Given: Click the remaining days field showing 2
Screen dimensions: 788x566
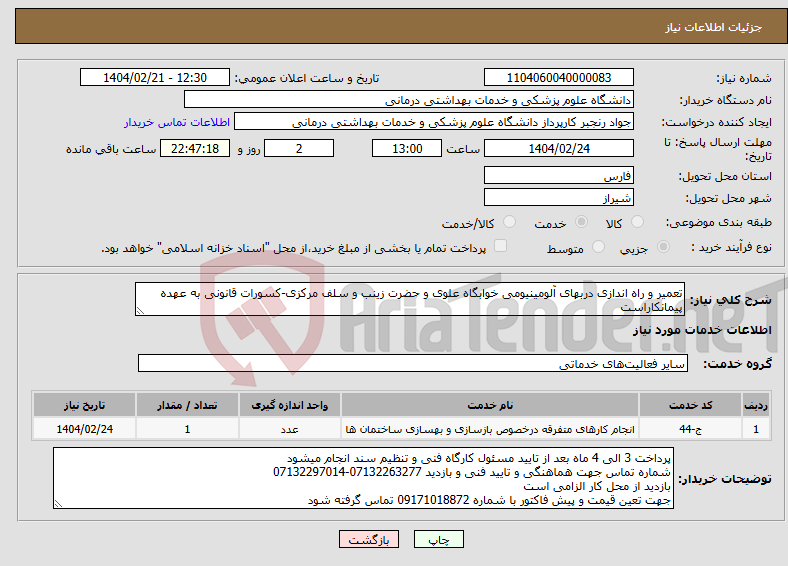Looking at the screenshot, I should click(x=299, y=148).
